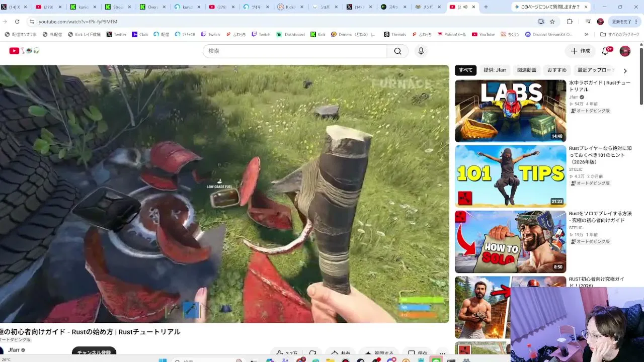Start a search with the magnifier button

(397, 51)
